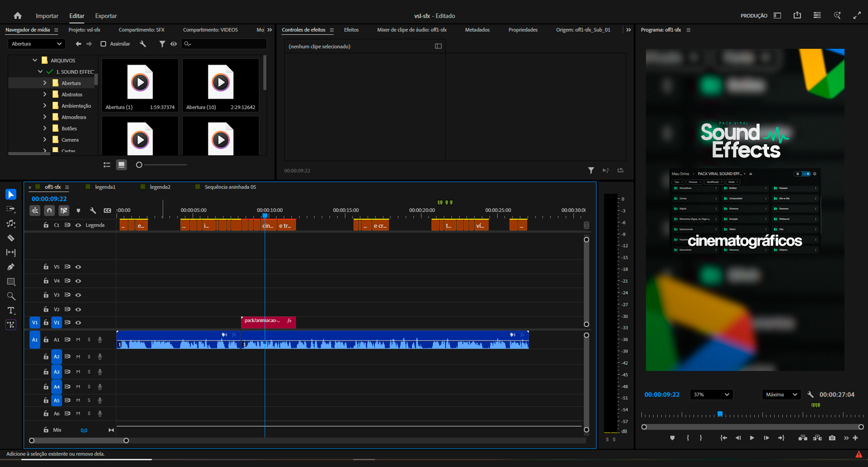The width and height of the screenshot is (868, 467).
Task: Select the Razor tool
Action: tap(11, 238)
